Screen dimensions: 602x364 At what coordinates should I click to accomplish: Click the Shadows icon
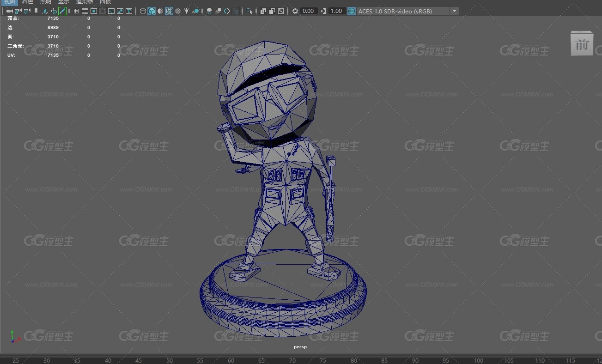196,11
